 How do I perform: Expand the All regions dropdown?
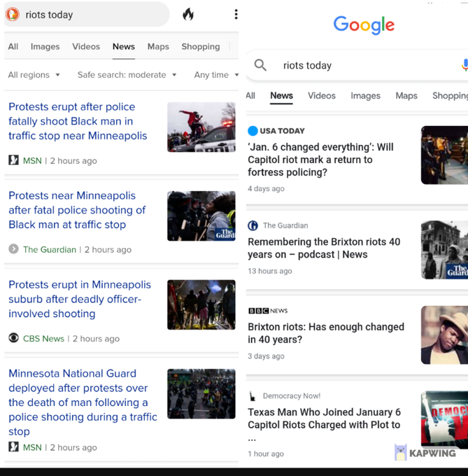(34, 75)
